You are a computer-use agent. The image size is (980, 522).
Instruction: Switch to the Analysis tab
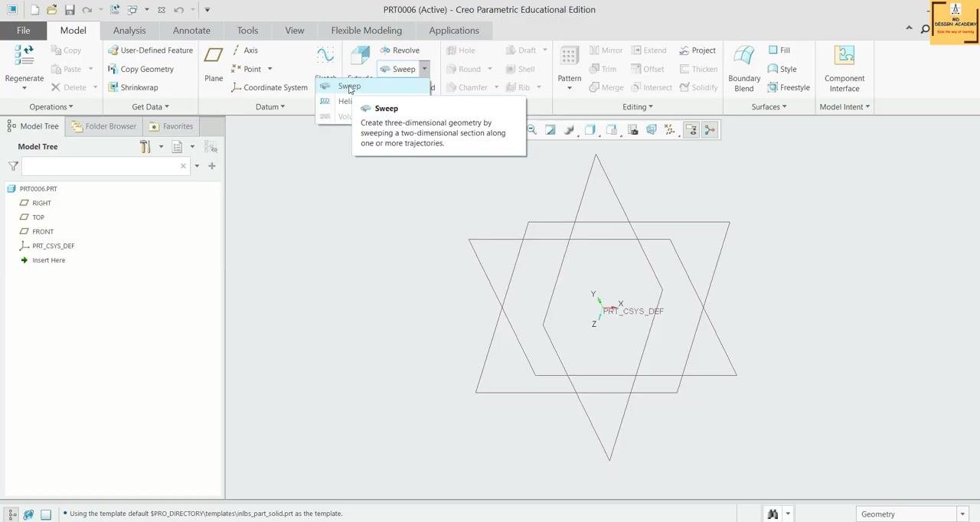click(x=129, y=31)
